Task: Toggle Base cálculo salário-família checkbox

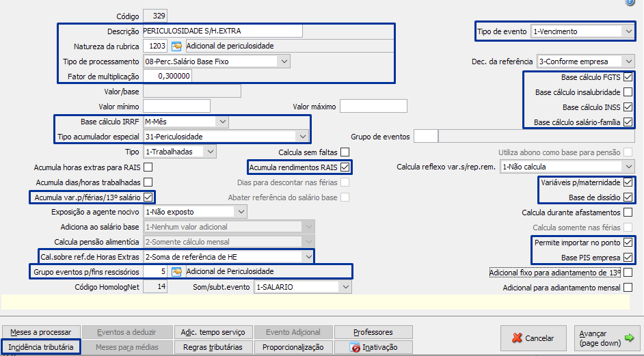Action: tap(628, 122)
